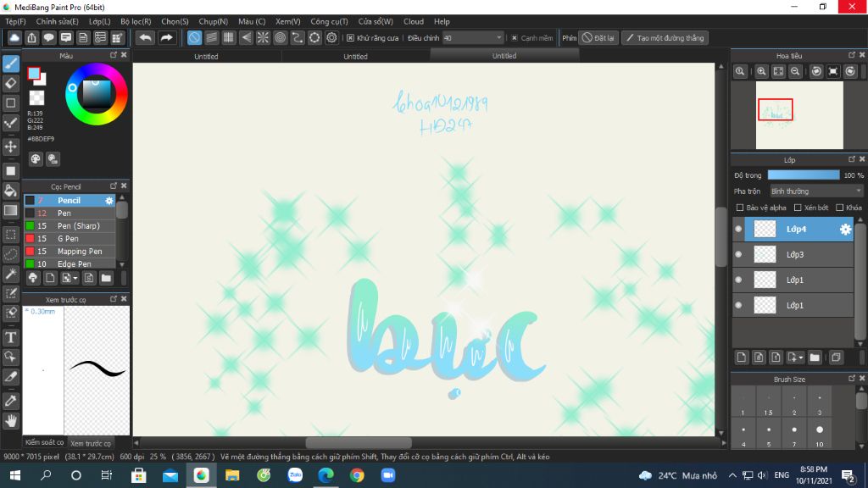This screenshot has width=868, height=488.
Task: Open Chrome from the Windows taskbar
Action: (357, 475)
